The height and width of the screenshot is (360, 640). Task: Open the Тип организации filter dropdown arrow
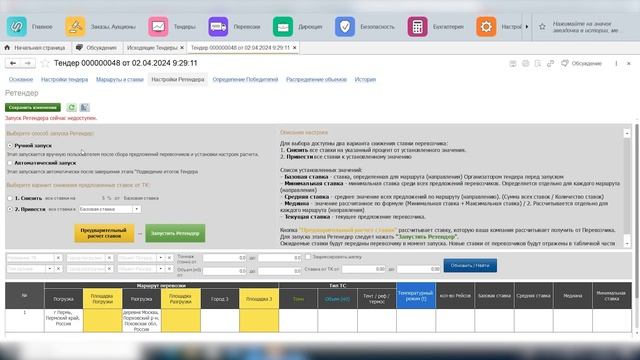[x=49, y=269]
